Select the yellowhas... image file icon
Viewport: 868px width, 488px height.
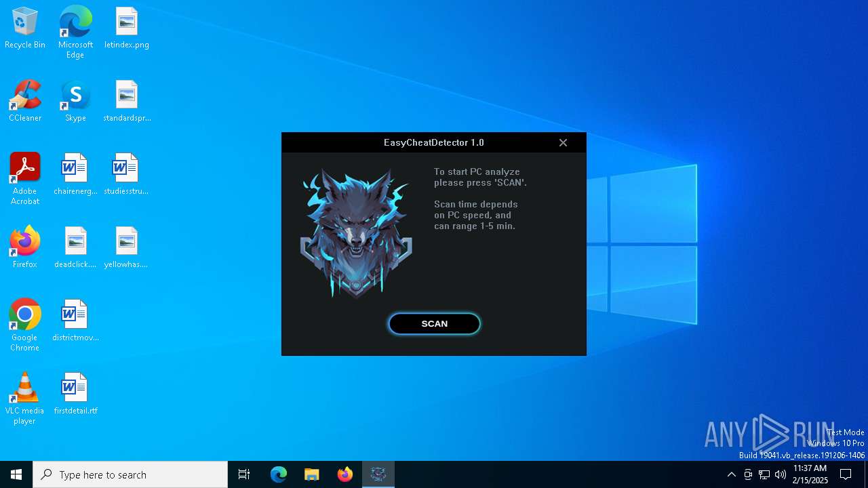(126, 247)
